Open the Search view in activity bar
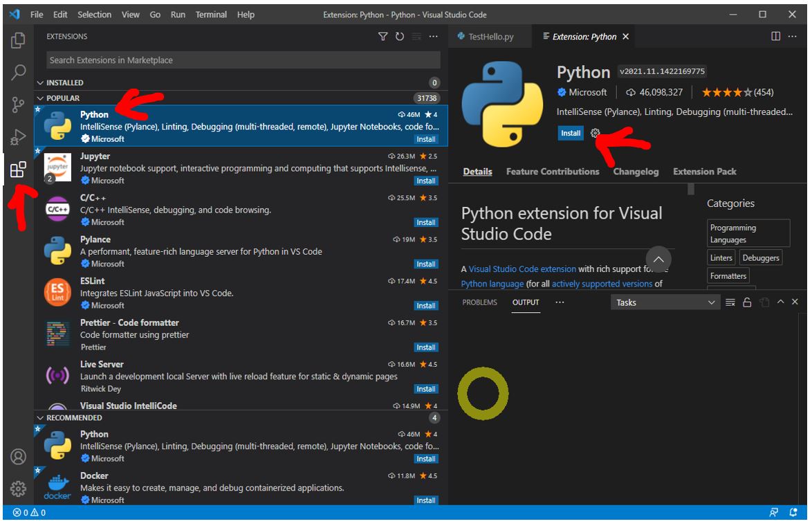This screenshot has height=526, width=812. coord(18,72)
